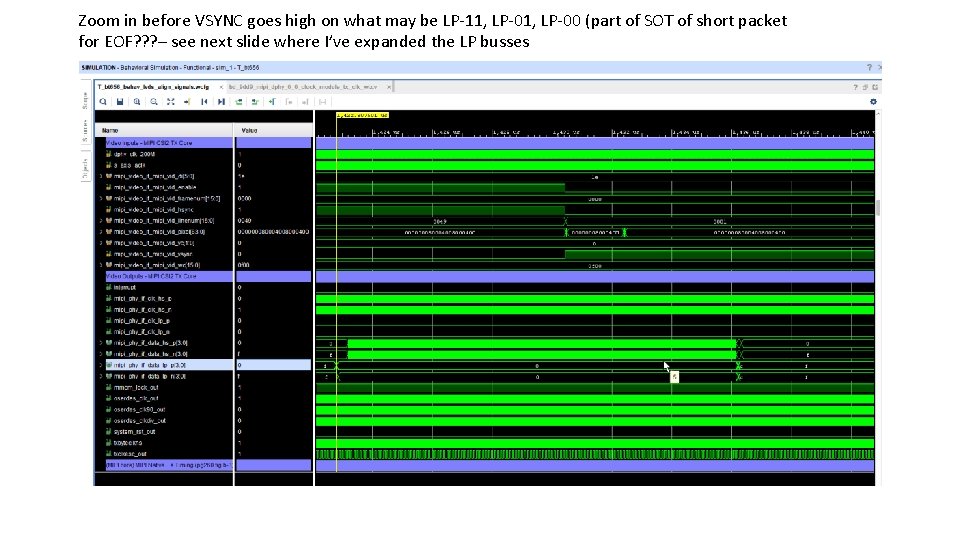The width and height of the screenshot is (960, 540).
Task: Float the waveform window with the float icon
Action: 865,87
